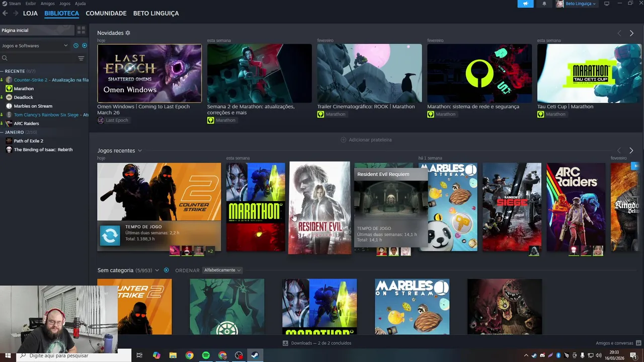Open the Exibir menu
The width and height of the screenshot is (644, 362).
click(31, 4)
